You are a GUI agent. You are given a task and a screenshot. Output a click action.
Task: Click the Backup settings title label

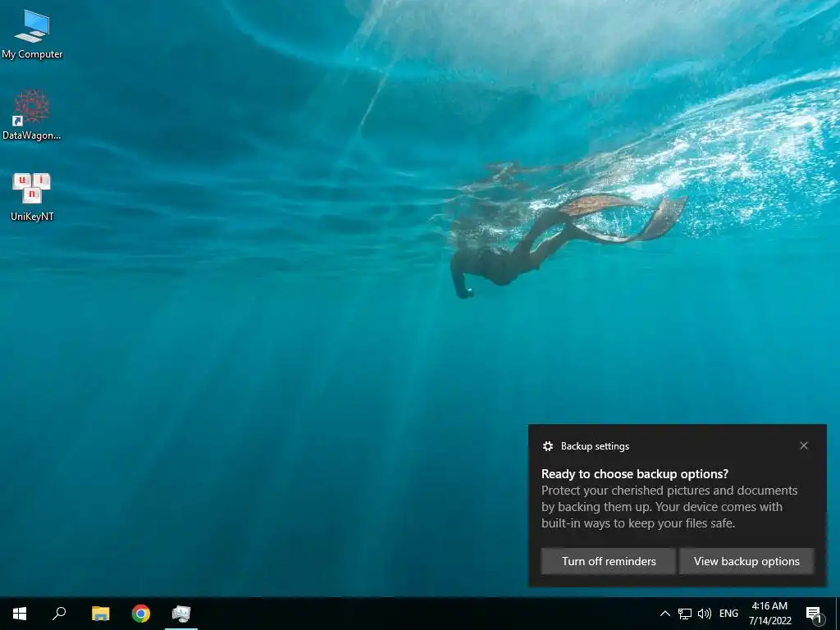pos(595,446)
